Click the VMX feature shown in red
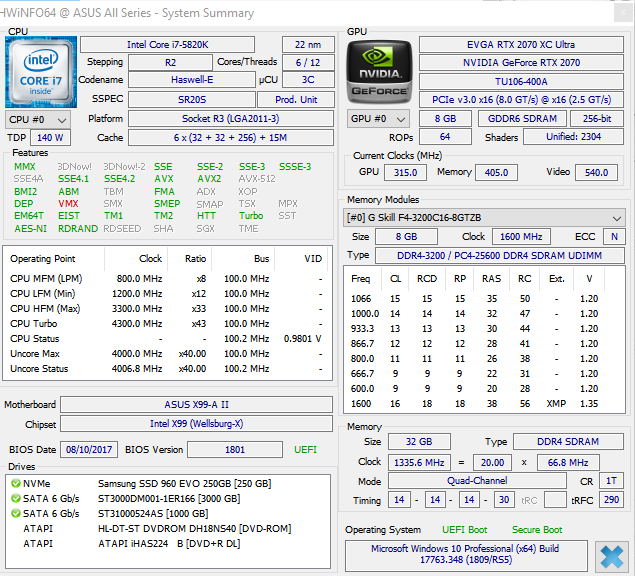Image resolution: width=635 pixels, height=576 pixels. click(68, 204)
